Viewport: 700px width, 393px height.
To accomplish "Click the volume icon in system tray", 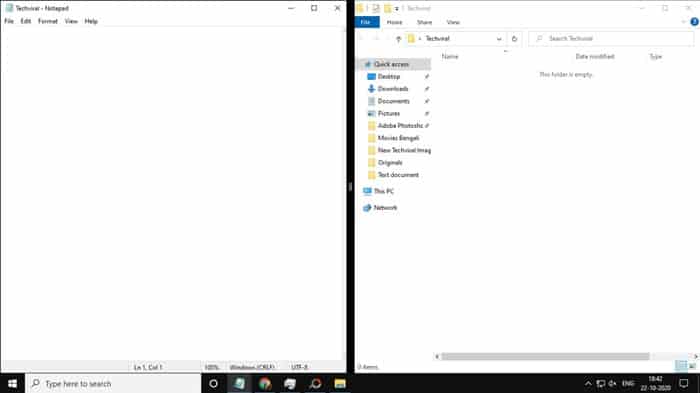I will tap(612, 384).
